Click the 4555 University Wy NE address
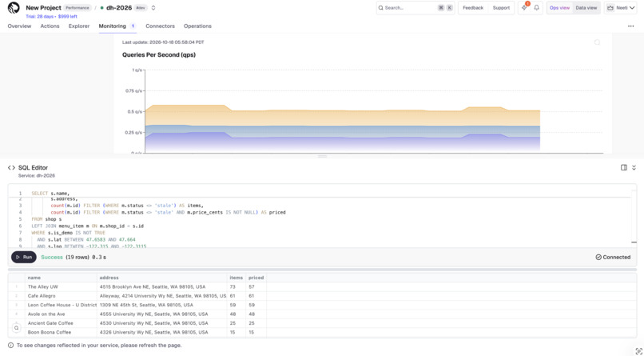 click(x=153, y=314)
